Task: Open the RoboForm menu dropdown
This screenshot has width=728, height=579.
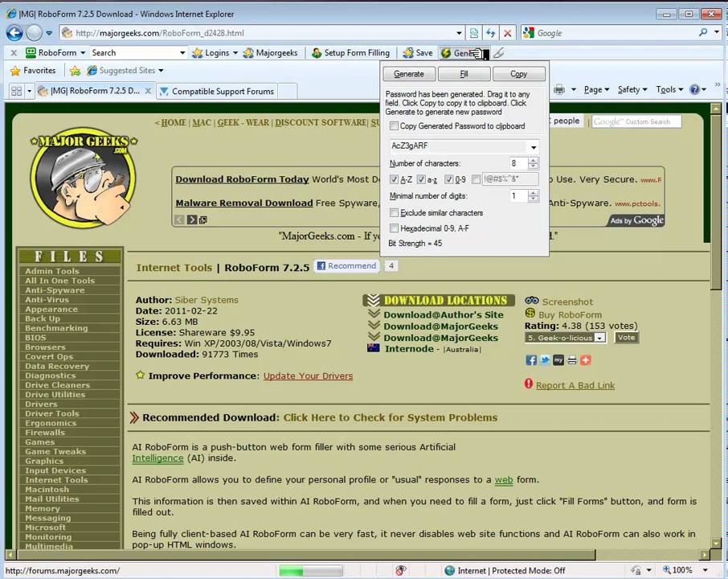Action: [x=83, y=53]
